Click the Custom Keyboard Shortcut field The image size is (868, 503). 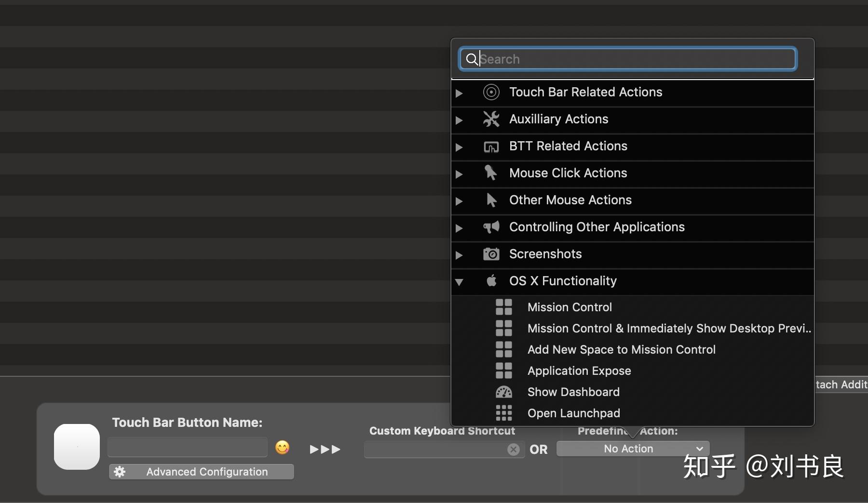[444, 450]
